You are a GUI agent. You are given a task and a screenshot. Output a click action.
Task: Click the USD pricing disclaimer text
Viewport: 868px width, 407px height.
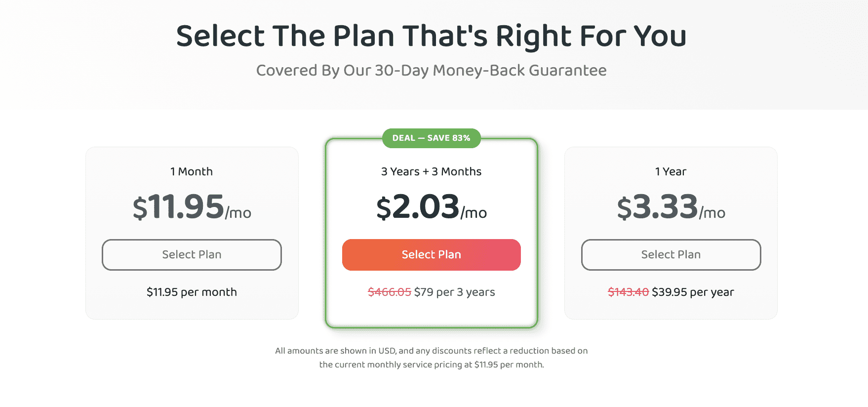pyautogui.click(x=431, y=357)
